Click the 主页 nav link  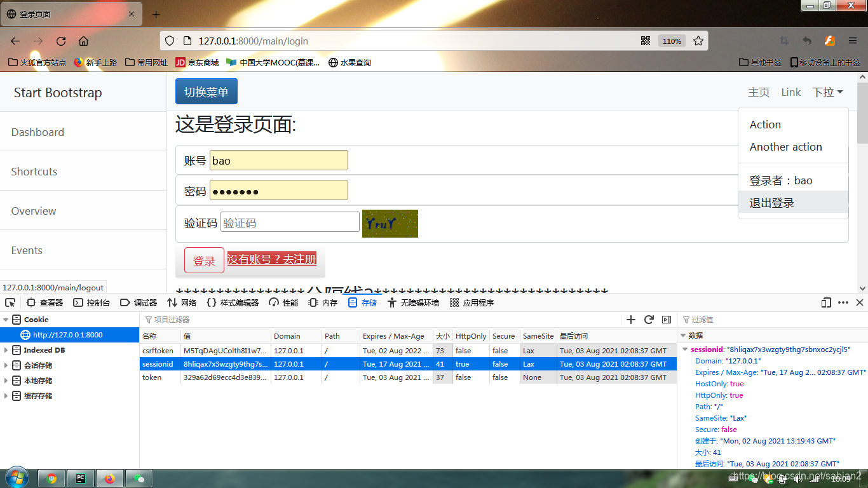(759, 92)
